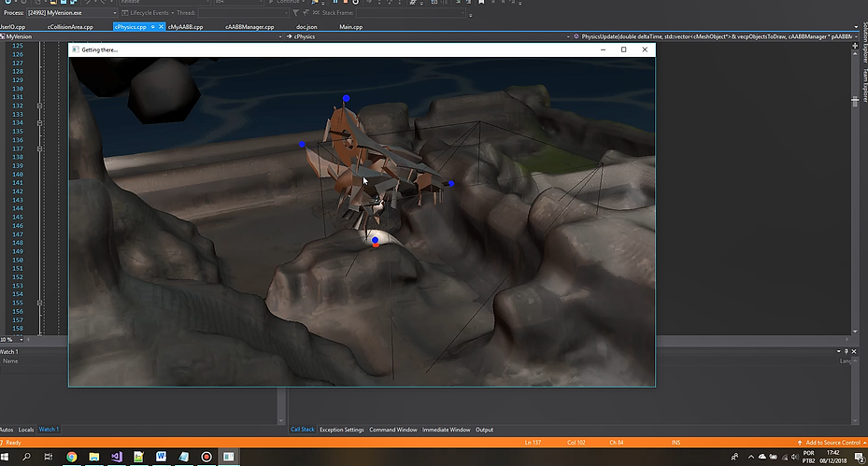Select the Call Stack tab

(302, 430)
